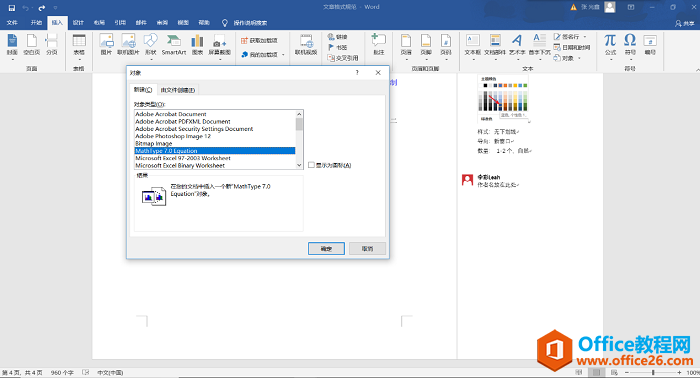Click OK (确定) in the Object dialog
700x378 pixels.
pyautogui.click(x=326, y=249)
